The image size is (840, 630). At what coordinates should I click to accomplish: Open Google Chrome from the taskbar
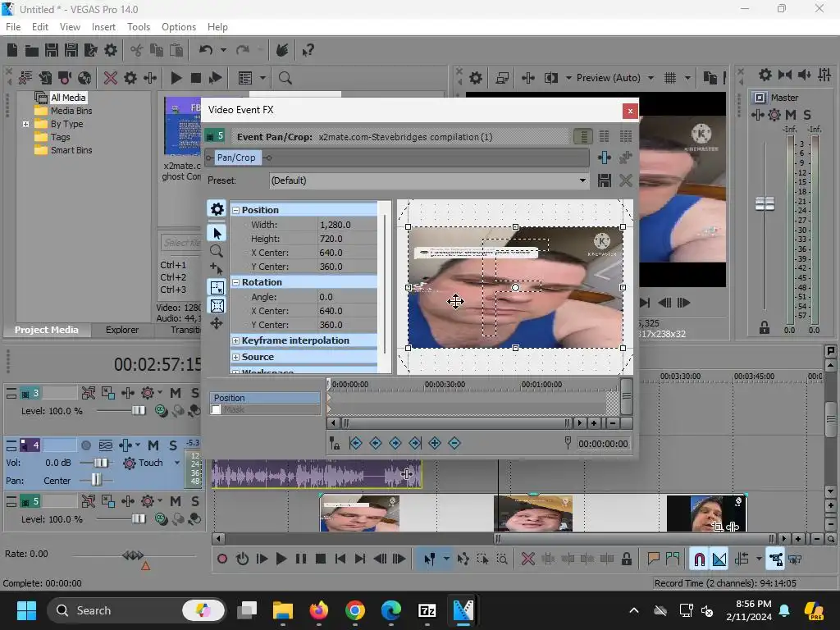(x=354, y=610)
